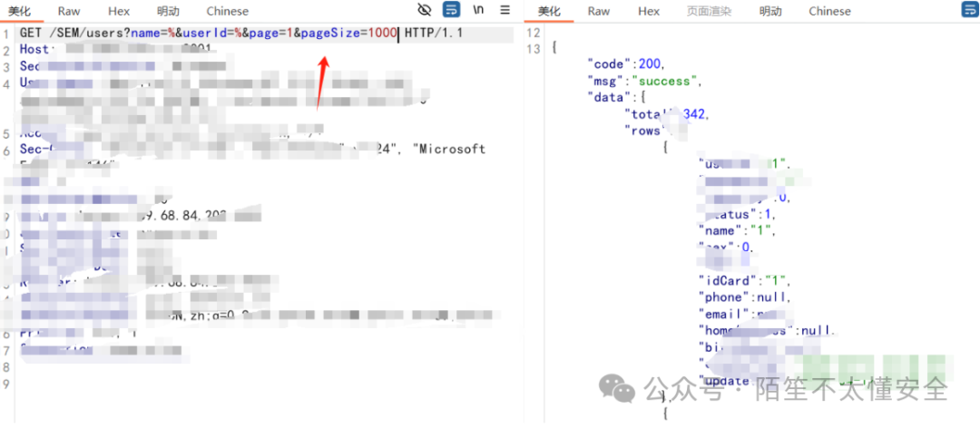Click the "msg":"success" line in response
The height and width of the screenshot is (428, 980).
coord(644,82)
